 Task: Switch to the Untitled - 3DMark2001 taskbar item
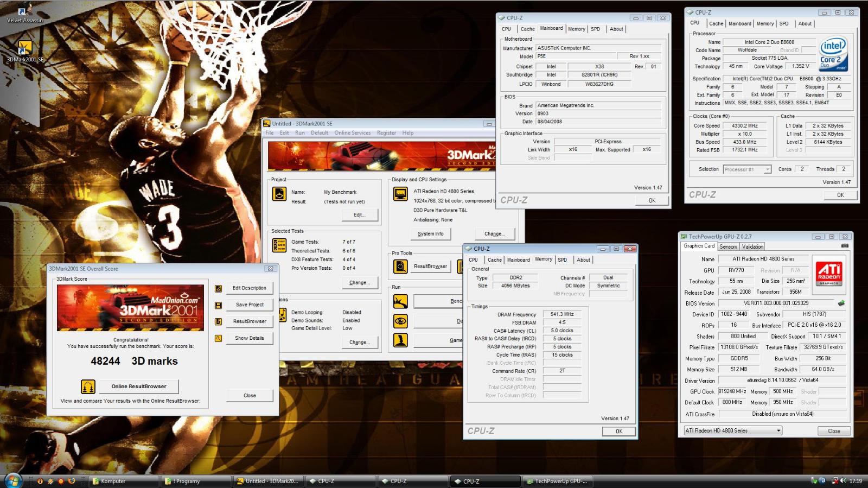click(269, 481)
